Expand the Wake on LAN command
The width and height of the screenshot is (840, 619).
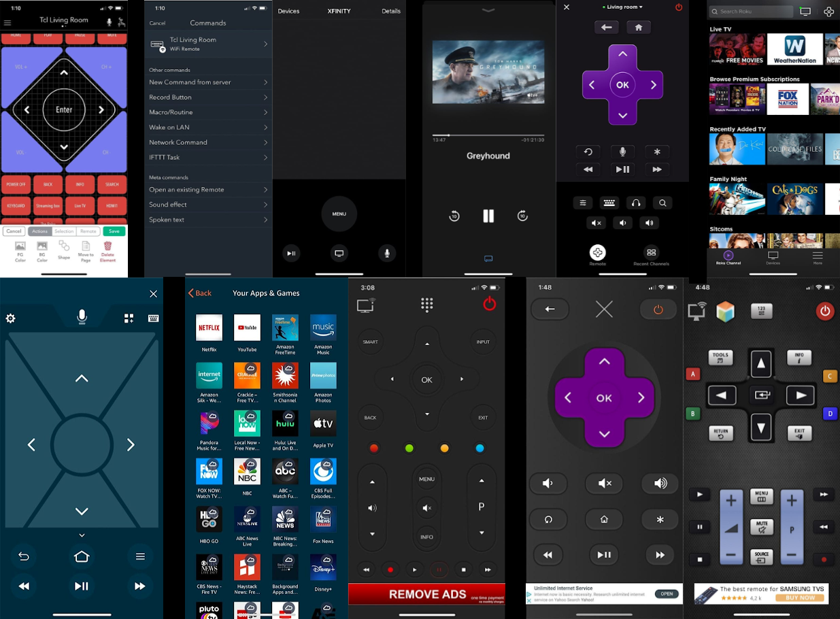pyautogui.click(x=208, y=127)
